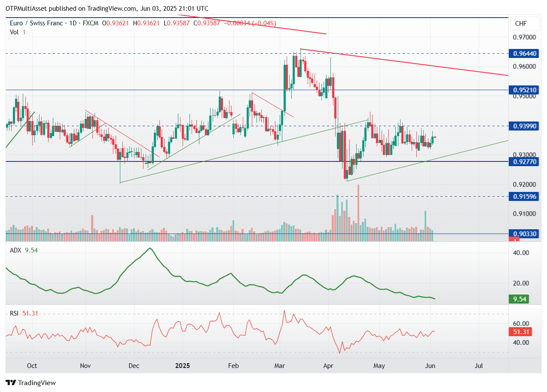This screenshot has width=547, height=392.
Task: Click the 40.00 tick on ADX axis
Action: click(521, 253)
